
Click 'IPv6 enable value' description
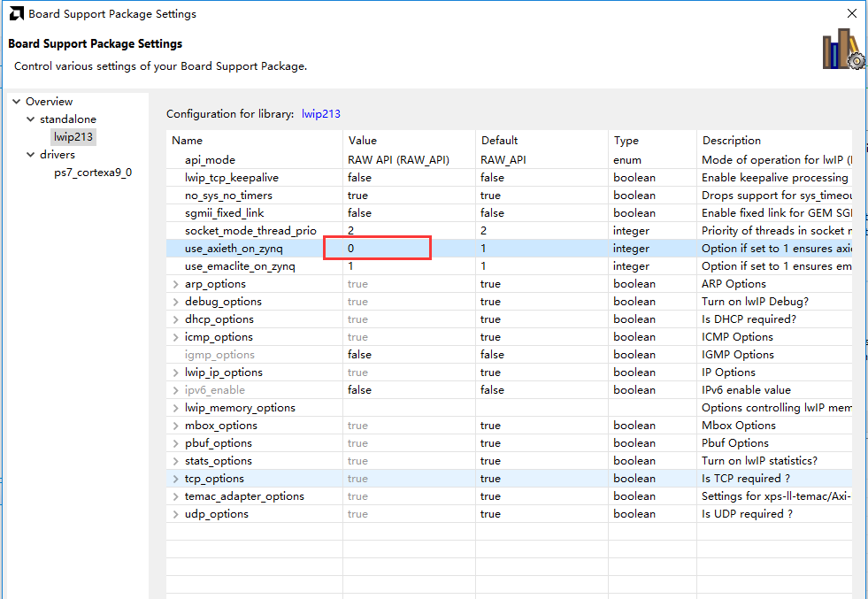coord(746,390)
